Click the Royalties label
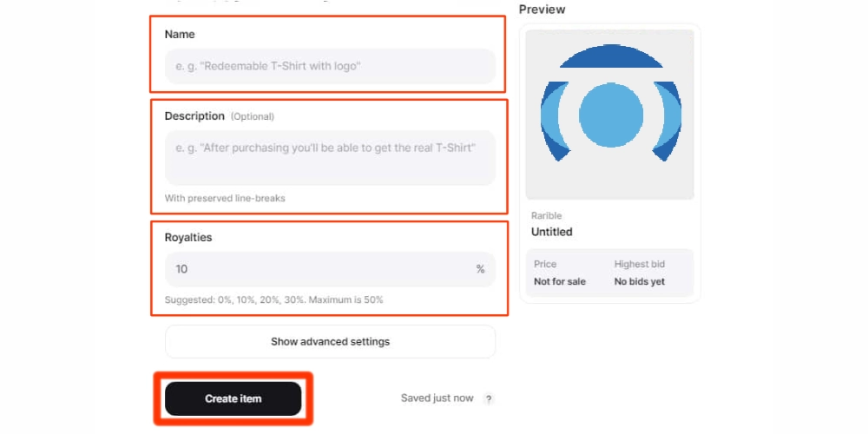 pyautogui.click(x=188, y=237)
